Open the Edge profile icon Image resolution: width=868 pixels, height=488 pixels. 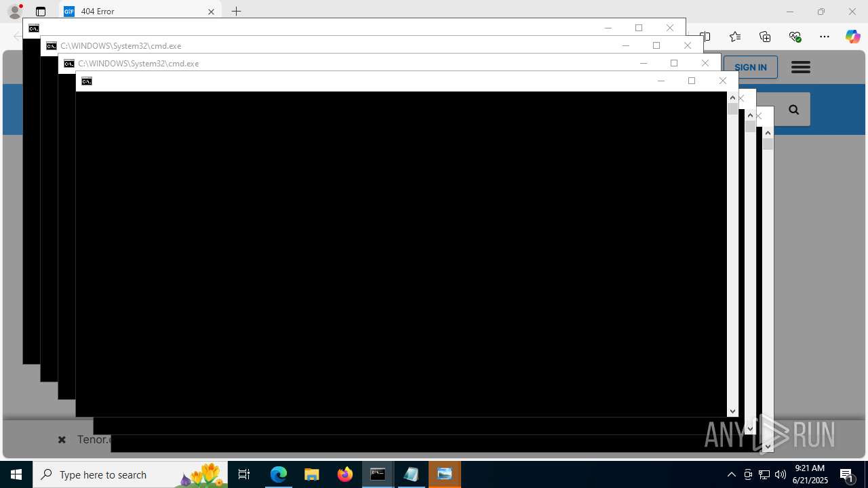15,11
